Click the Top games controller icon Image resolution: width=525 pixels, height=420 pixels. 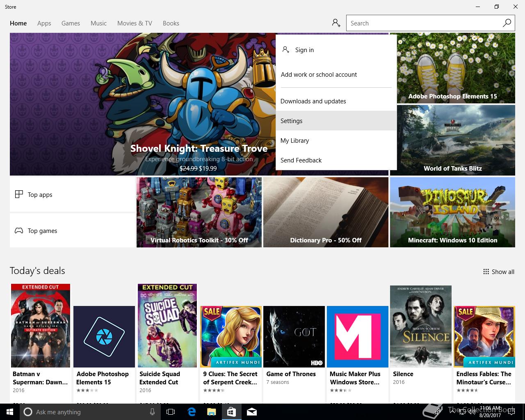coord(19,231)
